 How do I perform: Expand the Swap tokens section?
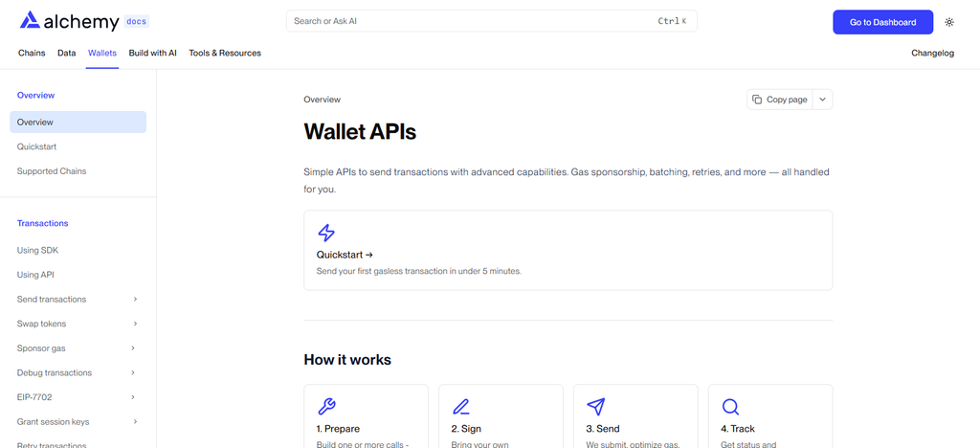tap(135, 324)
